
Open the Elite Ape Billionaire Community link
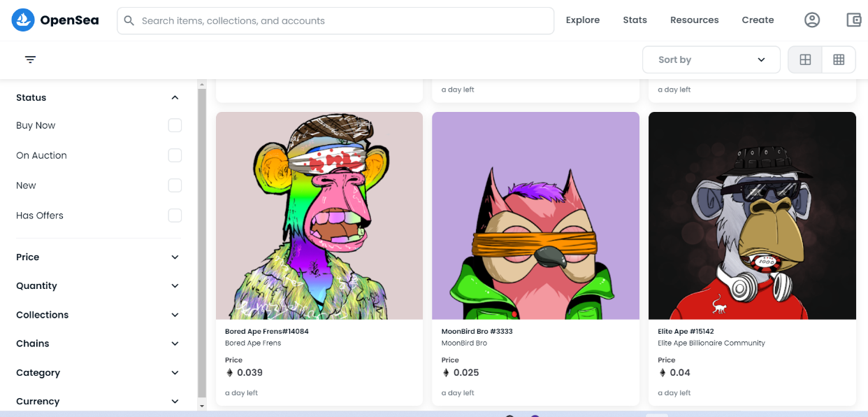point(711,343)
